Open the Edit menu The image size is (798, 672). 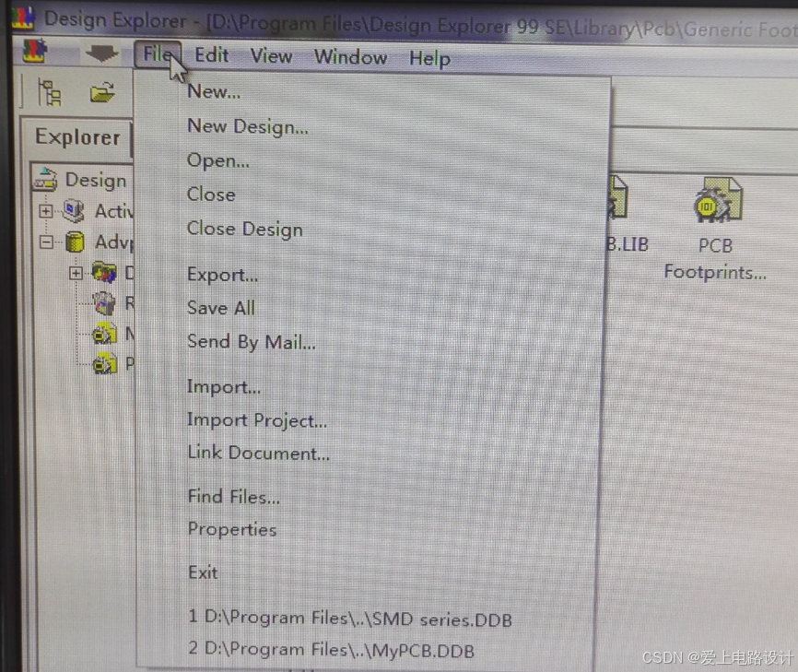pyautogui.click(x=212, y=55)
